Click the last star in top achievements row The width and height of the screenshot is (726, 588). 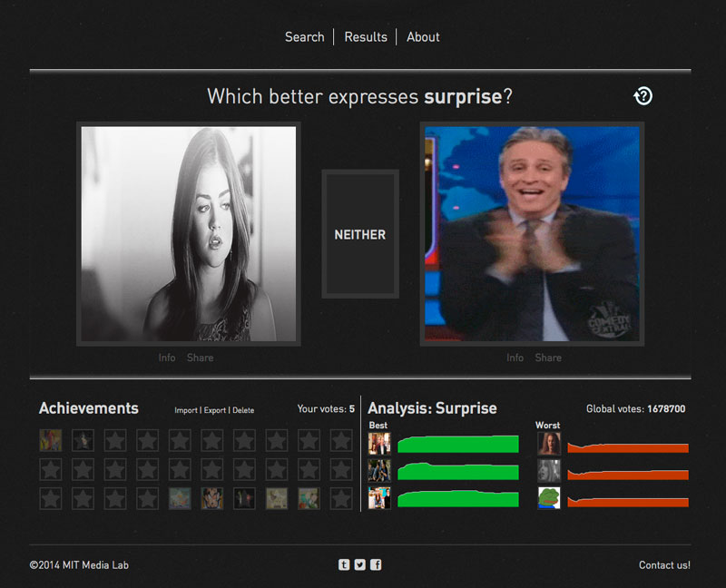[x=341, y=440]
